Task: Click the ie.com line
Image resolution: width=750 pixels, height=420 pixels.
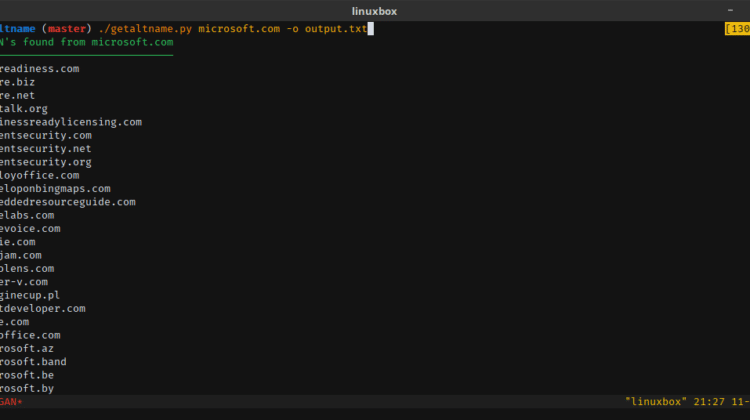Action: coord(18,242)
